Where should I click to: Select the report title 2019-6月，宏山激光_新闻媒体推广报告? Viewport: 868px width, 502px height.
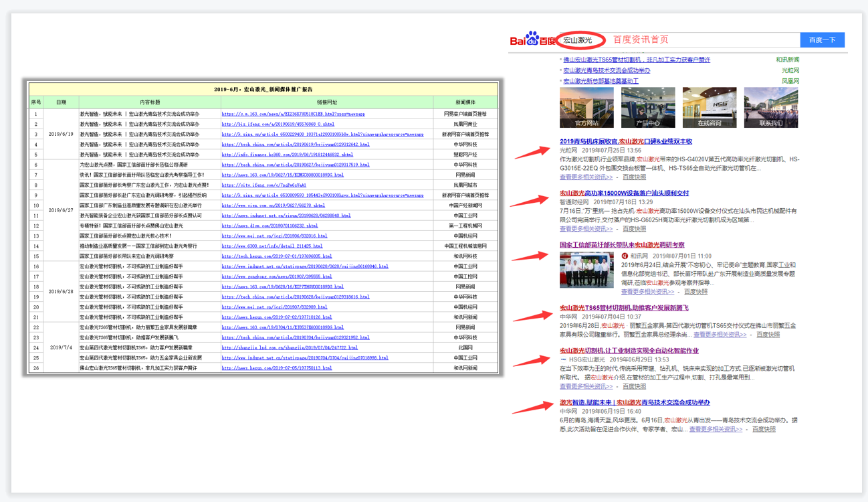[263, 89]
